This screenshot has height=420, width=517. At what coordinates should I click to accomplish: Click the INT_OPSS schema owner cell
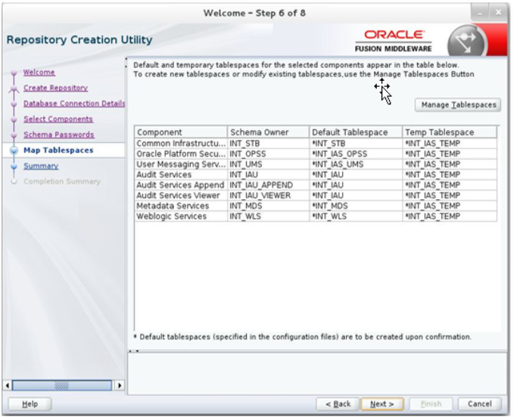pyautogui.click(x=268, y=154)
